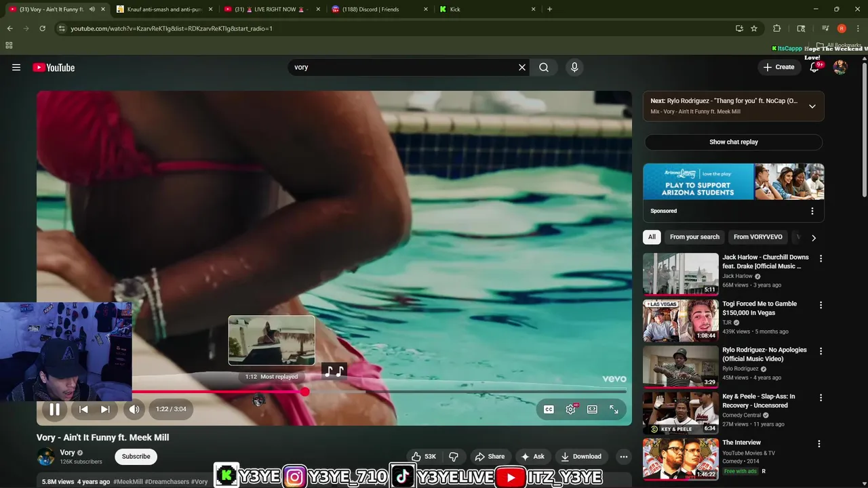The height and width of the screenshot is (488, 868).
Task: Share the video
Action: (x=490, y=456)
